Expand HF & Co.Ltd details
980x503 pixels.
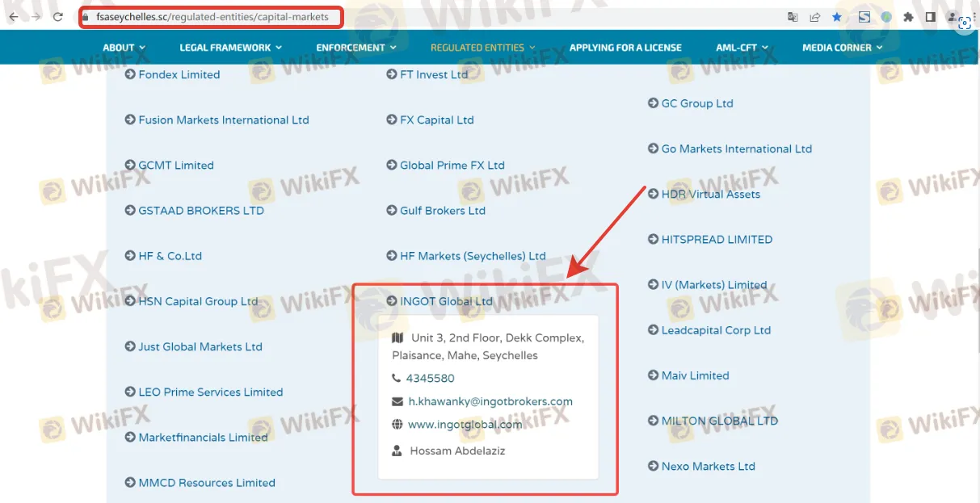[x=170, y=256]
